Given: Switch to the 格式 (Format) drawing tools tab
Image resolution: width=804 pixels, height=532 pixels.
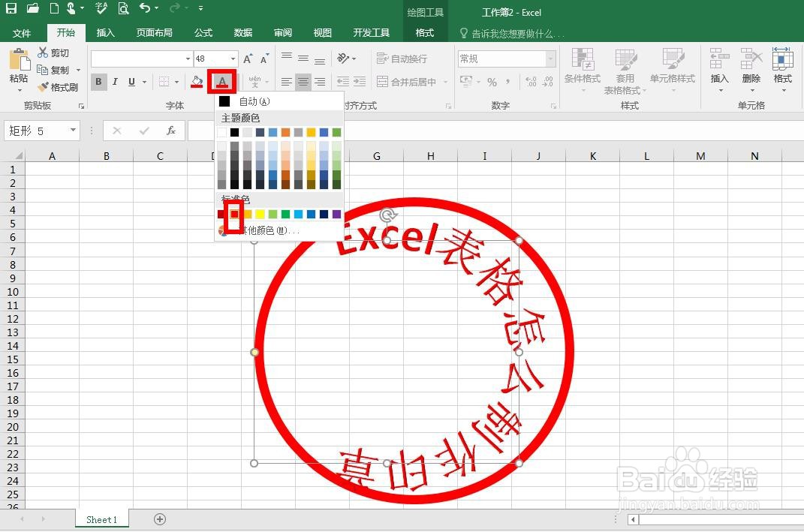Looking at the screenshot, I should (x=425, y=33).
